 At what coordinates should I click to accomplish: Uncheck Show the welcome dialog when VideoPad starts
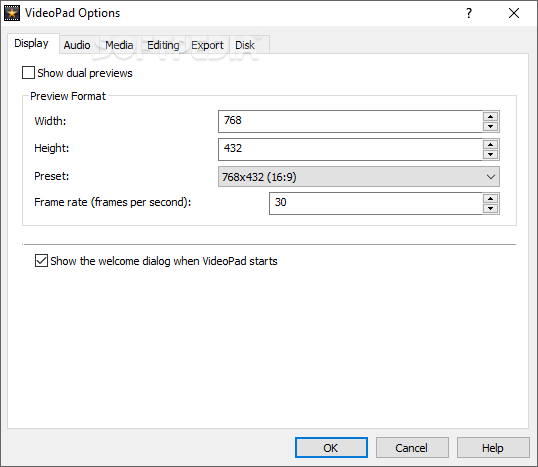(41, 261)
